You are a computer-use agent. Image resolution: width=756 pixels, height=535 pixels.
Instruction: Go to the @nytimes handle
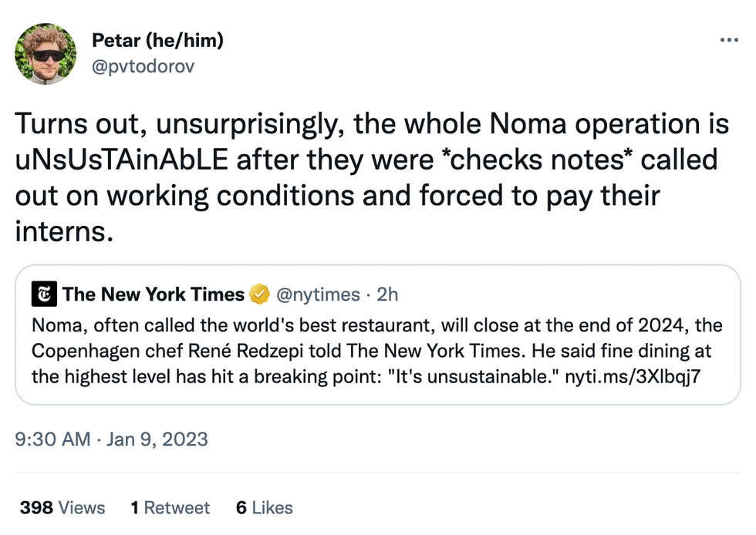(x=318, y=294)
